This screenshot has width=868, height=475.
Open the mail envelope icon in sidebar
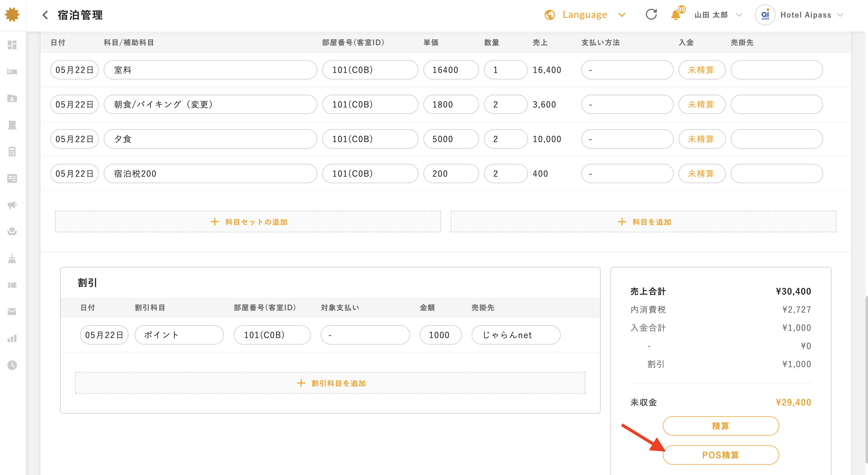(12, 312)
